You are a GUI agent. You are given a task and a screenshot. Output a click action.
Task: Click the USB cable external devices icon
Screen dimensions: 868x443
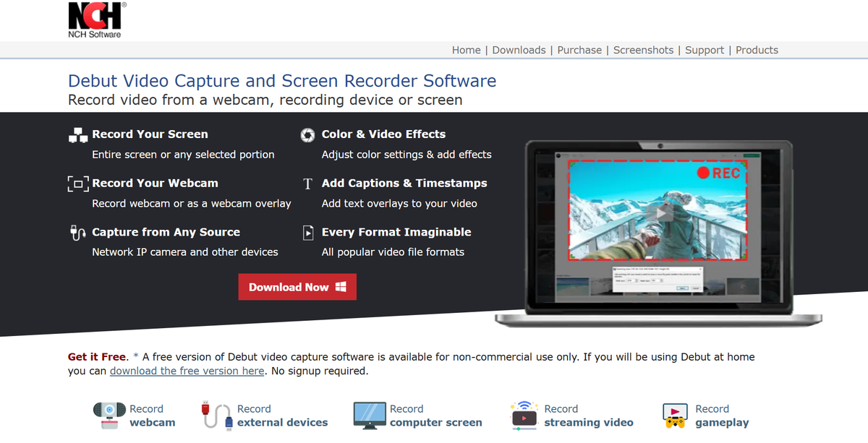pos(216,416)
